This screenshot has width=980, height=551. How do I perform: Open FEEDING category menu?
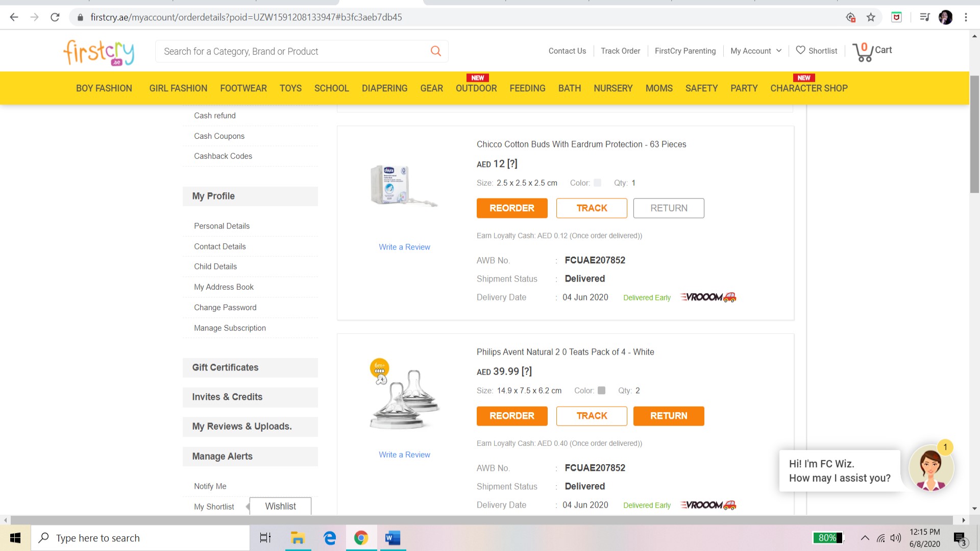pyautogui.click(x=527, y=88)
